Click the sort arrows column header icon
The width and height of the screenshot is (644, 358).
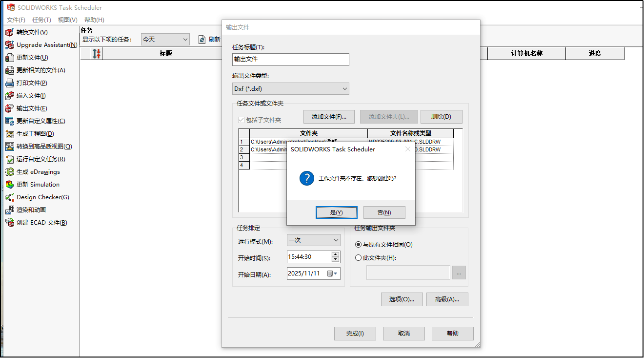[97, 54]
